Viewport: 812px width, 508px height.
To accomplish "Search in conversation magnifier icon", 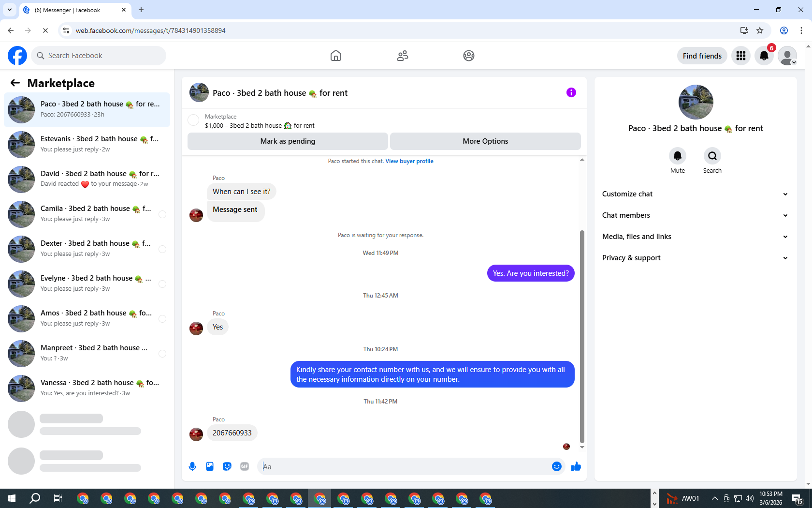I will click(x=712, y=156).
